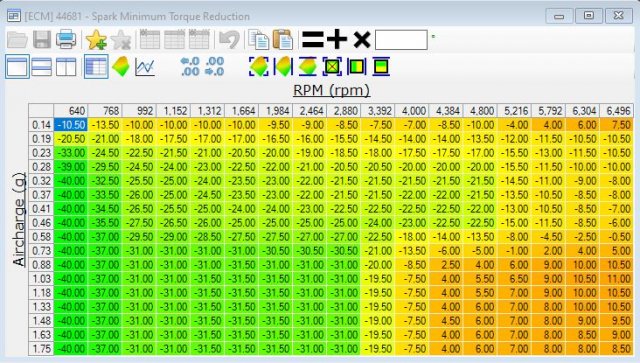Click the 11.00 cell in 6,496 column
Image resolution: width=640 pixels, height=363 pixels.
click(616, 279)
